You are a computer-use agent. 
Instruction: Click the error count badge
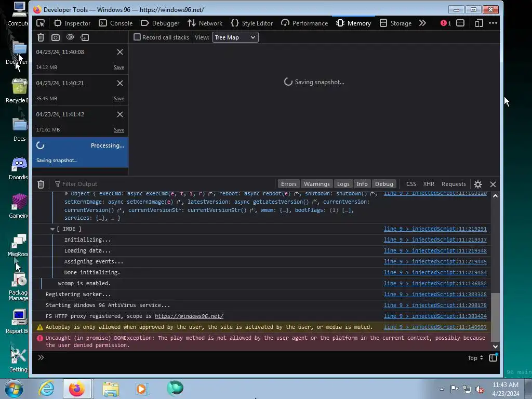(x=445, y=23)
